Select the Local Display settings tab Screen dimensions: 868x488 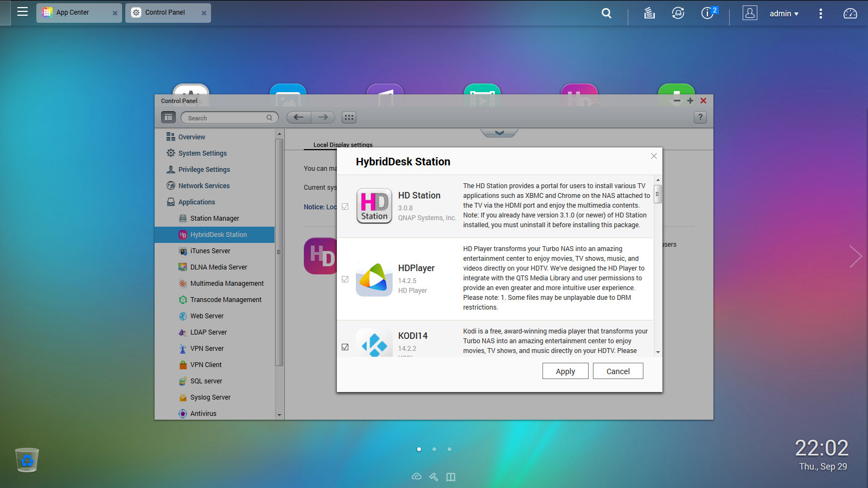coord(343,145)
